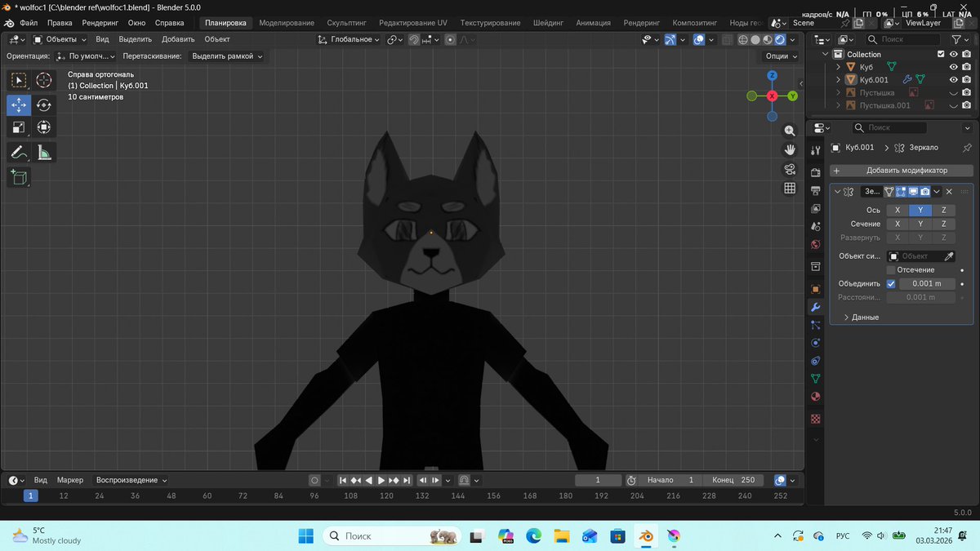
Task: Select the Annotate tool
Action: [x=19, y=152]
